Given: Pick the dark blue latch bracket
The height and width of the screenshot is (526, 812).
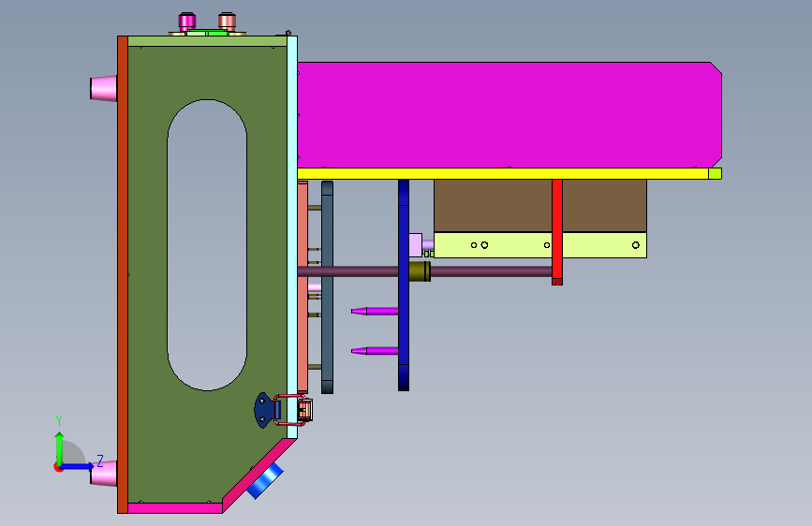Looking at the screenshot, I should pos(263,410).
